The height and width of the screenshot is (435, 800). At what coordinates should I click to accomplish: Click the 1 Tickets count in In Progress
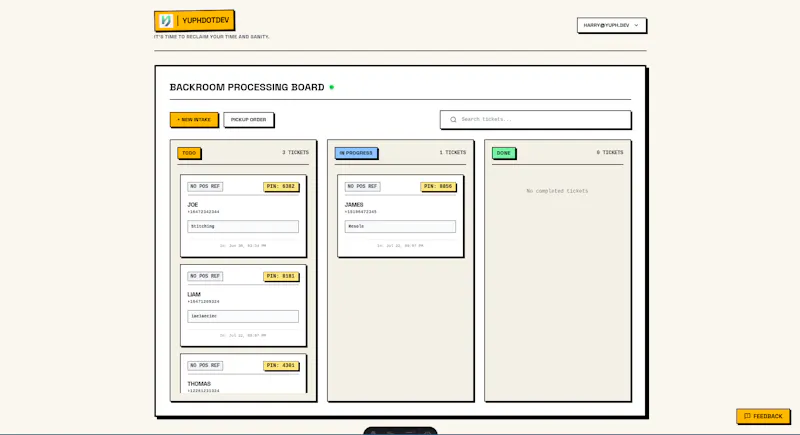point(453,152)
